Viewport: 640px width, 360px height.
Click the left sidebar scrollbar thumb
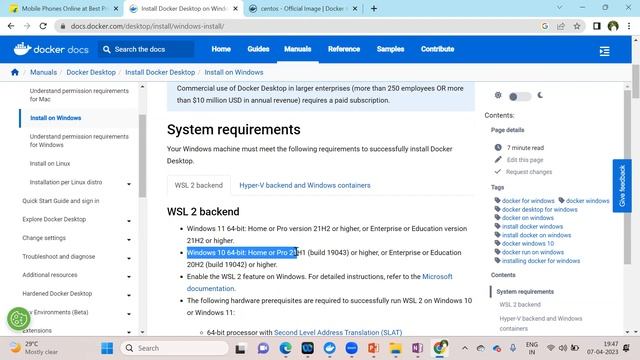pos(142,155)
